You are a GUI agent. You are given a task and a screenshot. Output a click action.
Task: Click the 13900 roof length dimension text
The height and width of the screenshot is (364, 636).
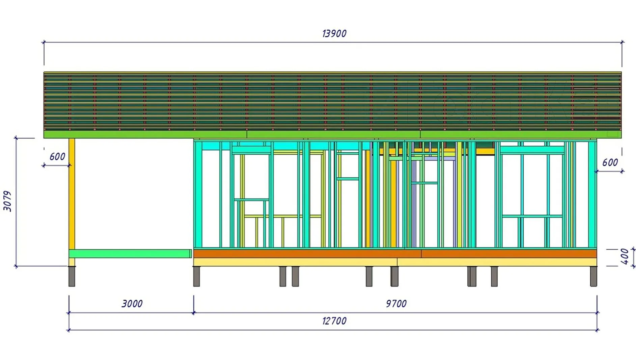pyautogui.click(x=334, y=34)
